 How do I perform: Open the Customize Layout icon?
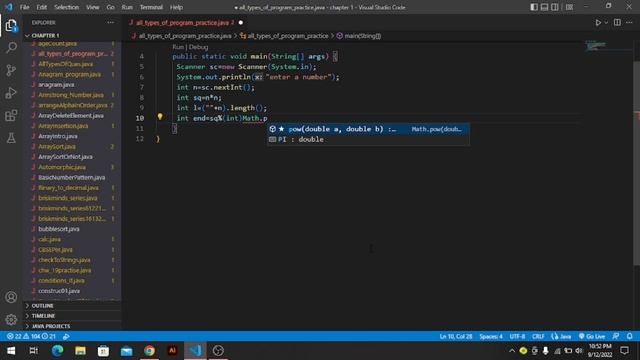(569, 7)
